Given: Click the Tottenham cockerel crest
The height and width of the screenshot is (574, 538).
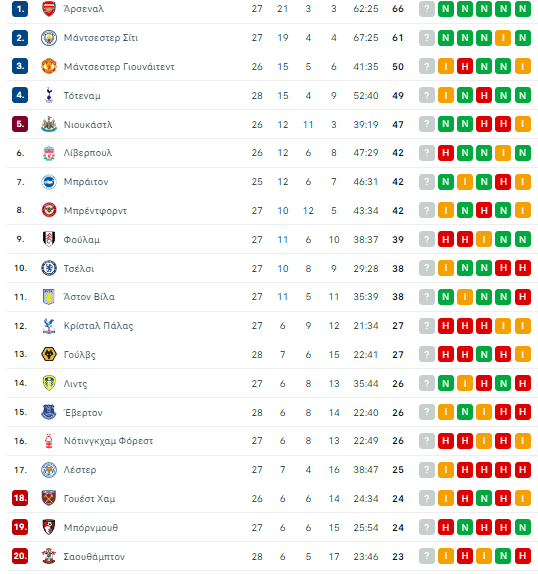Looking at the screenshot, I should [49, 96].
